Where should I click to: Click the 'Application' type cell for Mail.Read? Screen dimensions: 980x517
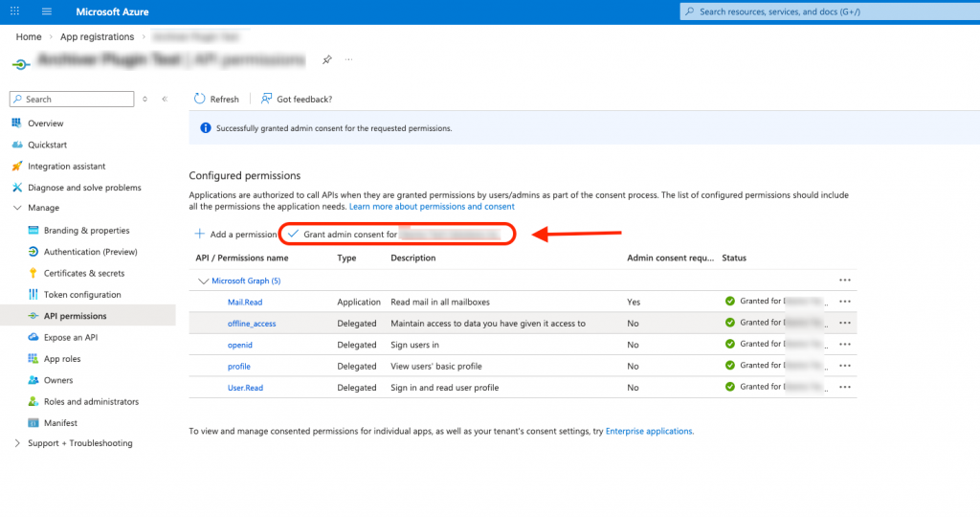359,302
